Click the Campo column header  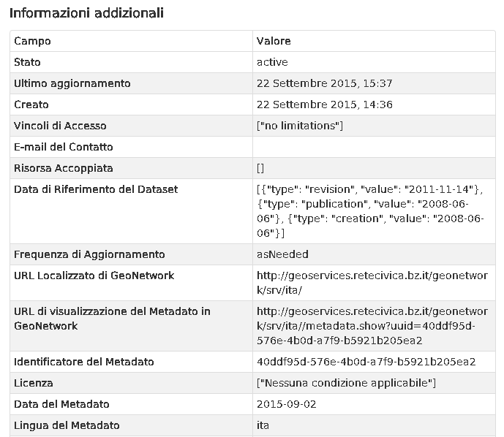32,41
